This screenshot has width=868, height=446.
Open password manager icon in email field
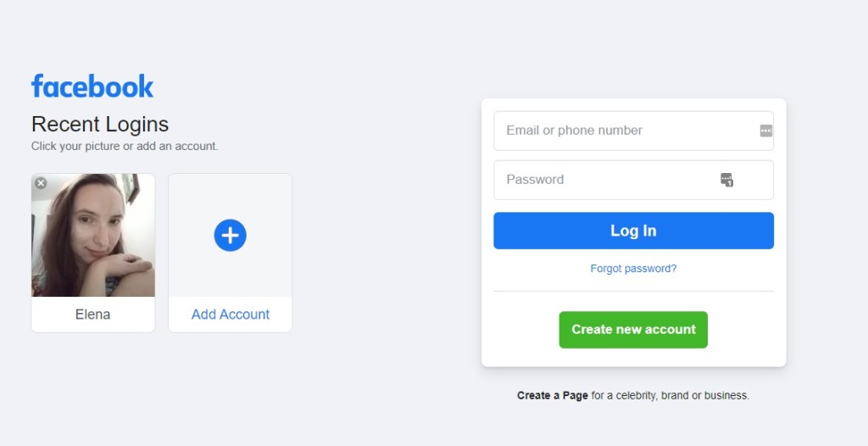766,131
